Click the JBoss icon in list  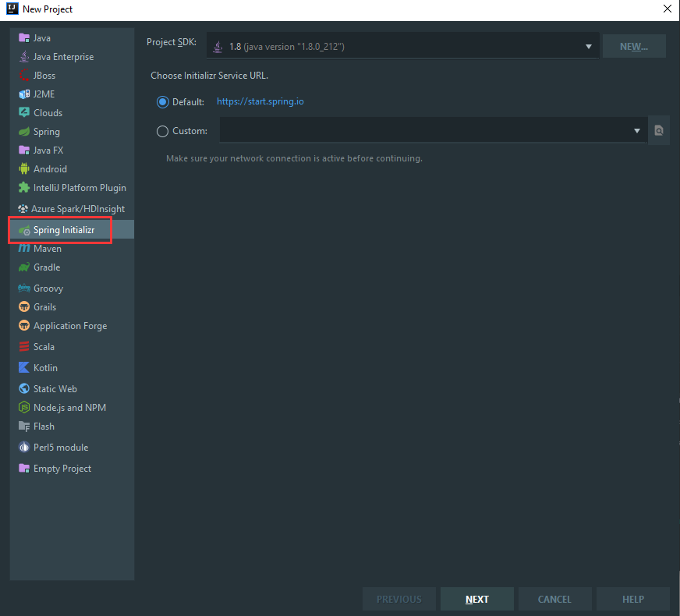click(x=24, y=76)
